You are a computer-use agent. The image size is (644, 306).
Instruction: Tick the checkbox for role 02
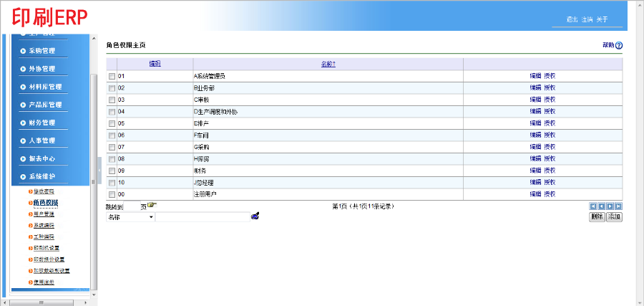(112, 88)
